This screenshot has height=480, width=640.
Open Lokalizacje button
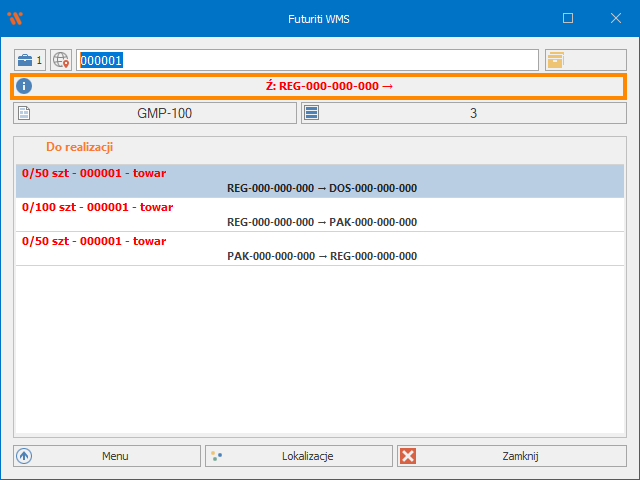298,456
